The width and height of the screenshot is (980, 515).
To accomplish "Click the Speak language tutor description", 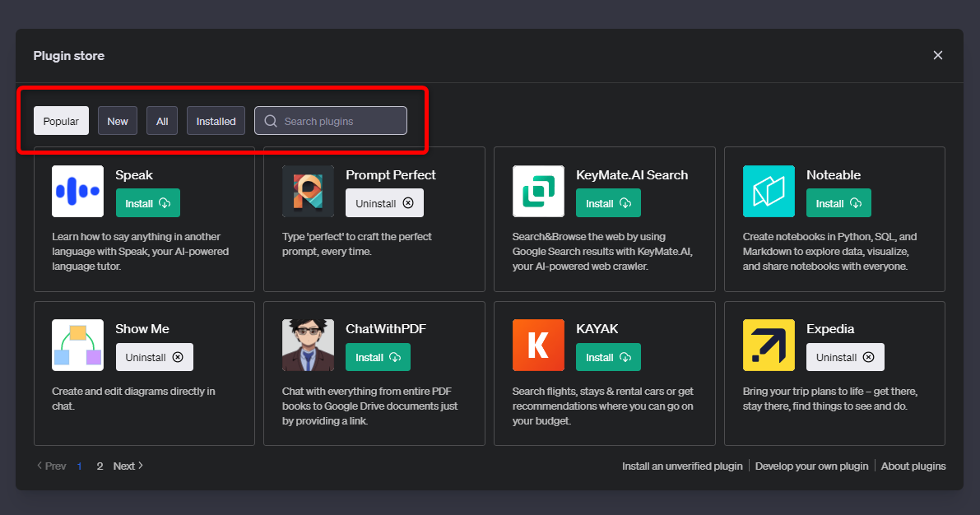I will point(140,251).
